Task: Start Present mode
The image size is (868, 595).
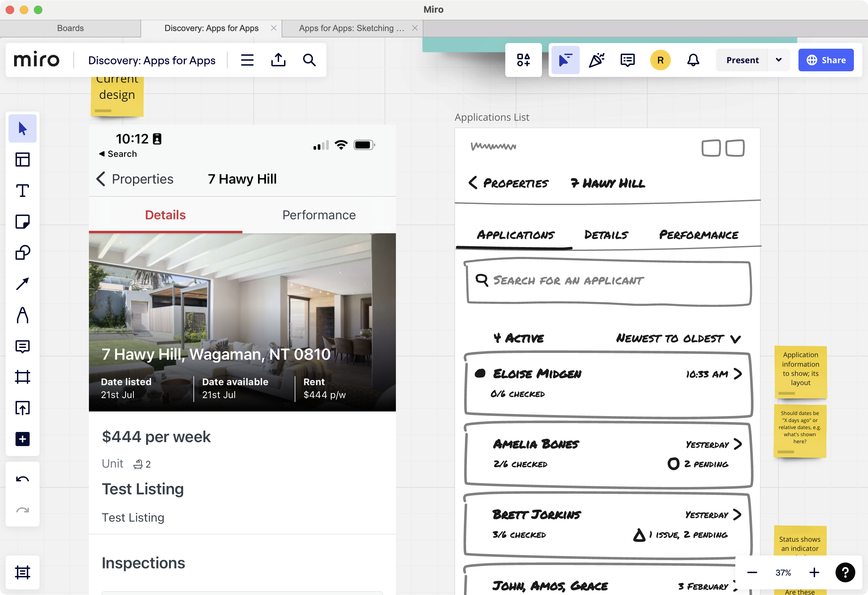Action: [742, 60]
